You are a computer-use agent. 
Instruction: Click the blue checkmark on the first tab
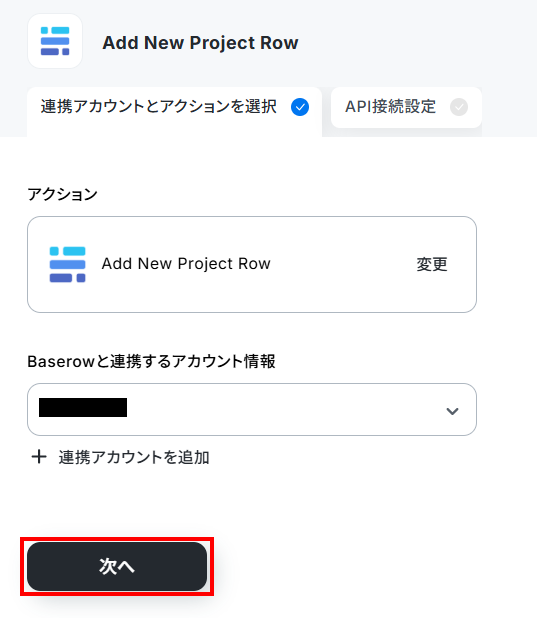[x=300, y=107]
